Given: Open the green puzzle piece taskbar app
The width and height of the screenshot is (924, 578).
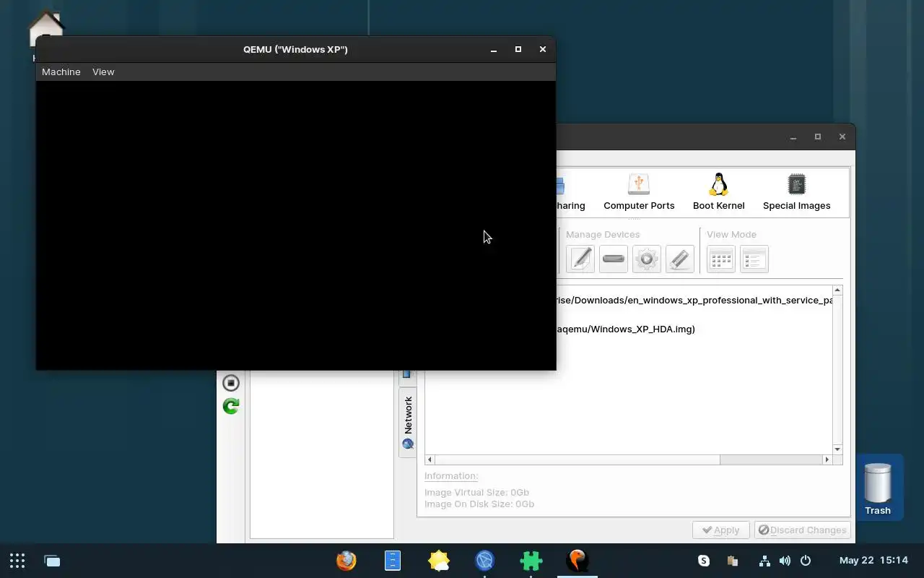Looking at the screenshot, I should click(x=531, y=561).
